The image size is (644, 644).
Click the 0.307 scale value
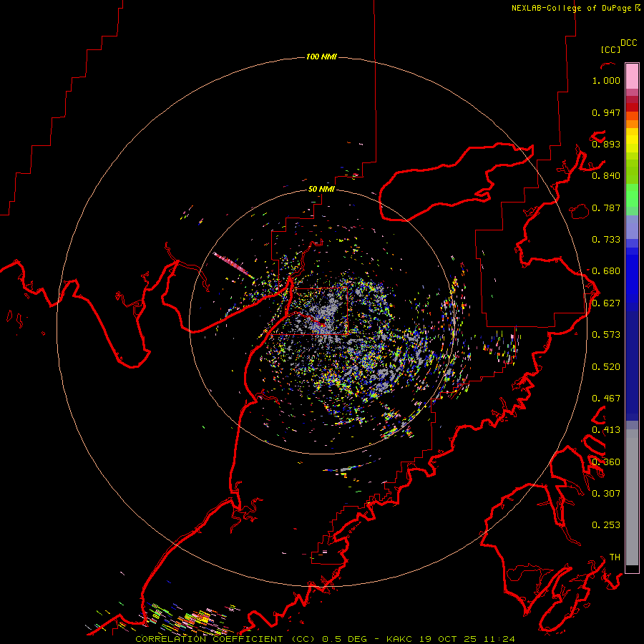pos(606,494)
